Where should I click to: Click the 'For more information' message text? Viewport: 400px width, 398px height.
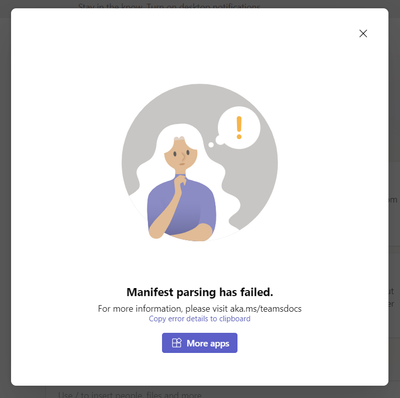tap(200, 309)
